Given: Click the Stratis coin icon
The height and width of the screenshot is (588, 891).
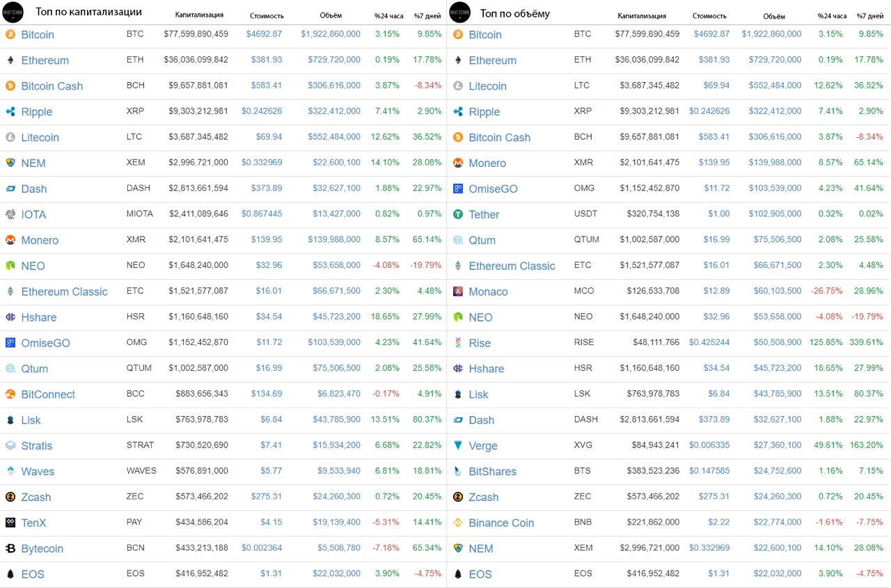Looking at the screenshot, I should [x=10, y=445].
